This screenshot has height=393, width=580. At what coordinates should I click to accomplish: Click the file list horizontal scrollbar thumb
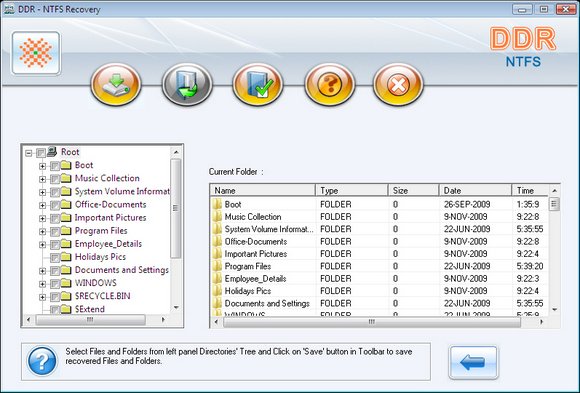click(x=372, y=322)
